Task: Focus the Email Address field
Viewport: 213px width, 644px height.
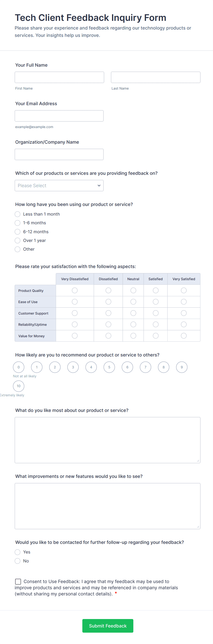Action: click(59, 116)
